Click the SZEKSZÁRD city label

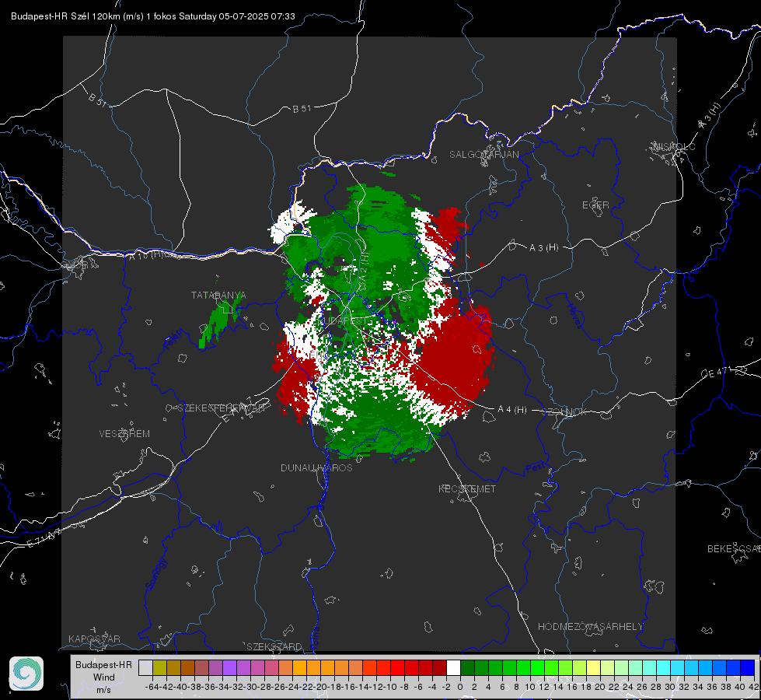pyautogui.click(x=274, y=646)
